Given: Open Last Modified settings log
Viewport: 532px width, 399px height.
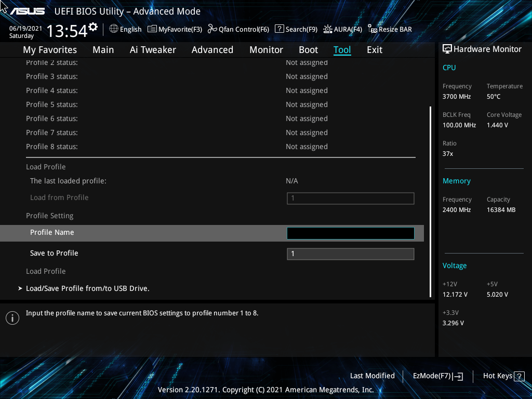Looking at the screenshot, I should (x=373, y=376).
